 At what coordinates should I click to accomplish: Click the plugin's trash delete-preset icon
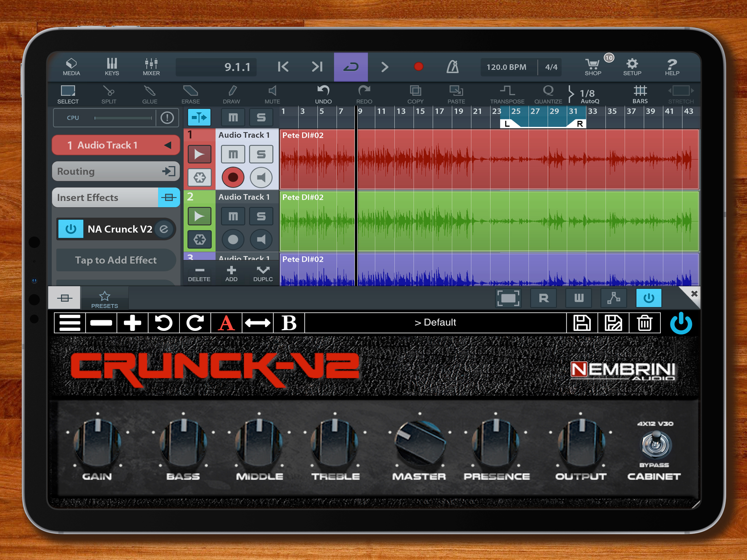(644, 323)
